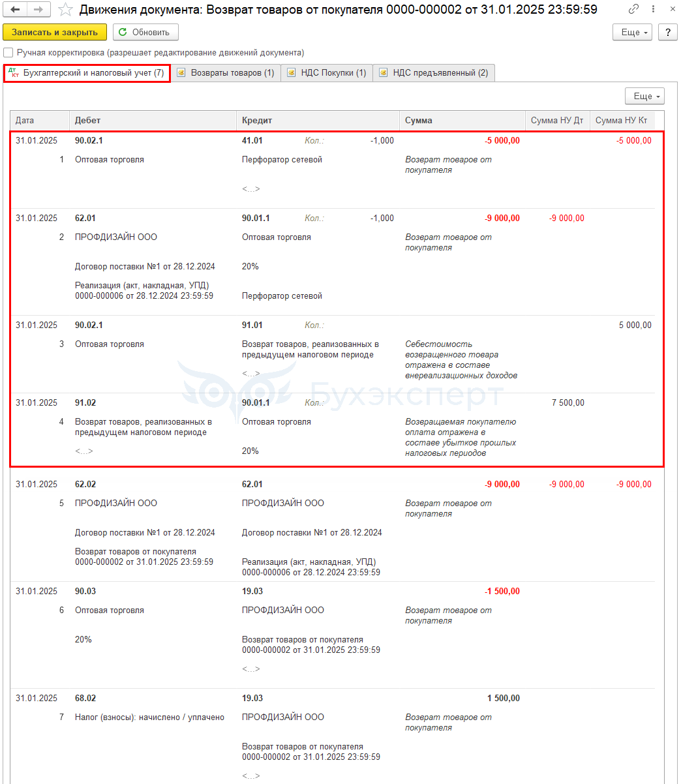
Task: Select entry row with debit 62.02
Action: (333, 528)
